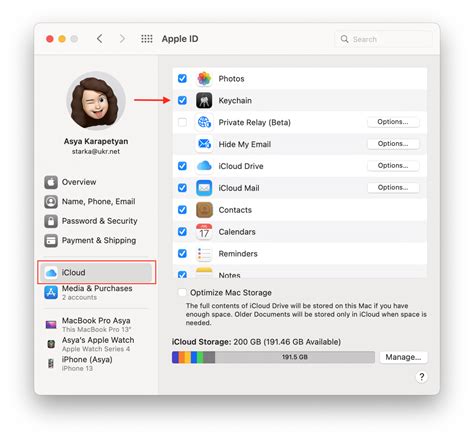The image size is (474, 440).
Task: Click the Name, Phone, Email person icon
Action: coord(51,202)
